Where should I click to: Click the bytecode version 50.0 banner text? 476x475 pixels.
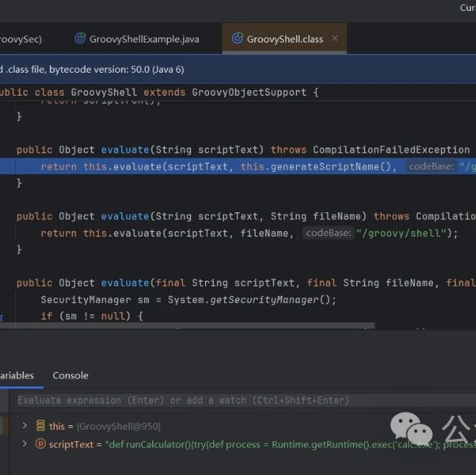point(92,70)
